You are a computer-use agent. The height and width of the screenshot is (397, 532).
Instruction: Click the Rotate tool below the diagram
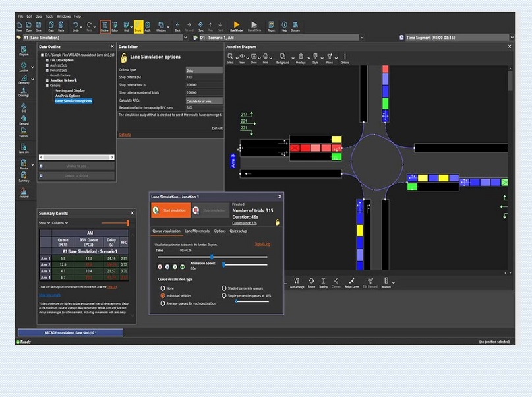311,282
